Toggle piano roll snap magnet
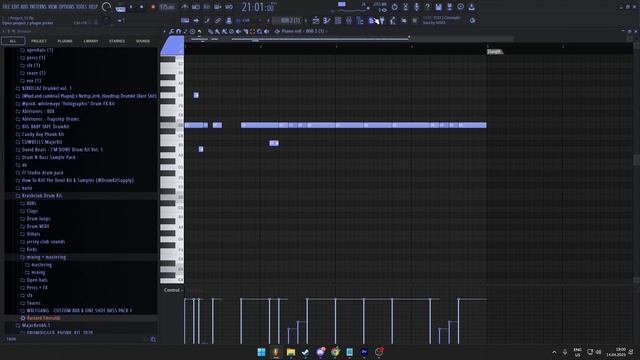This screenshot has height=360, width=640. (178, 31)
